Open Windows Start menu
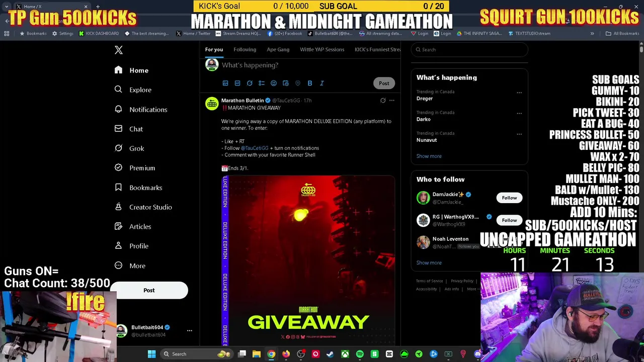Viewport: 644px width, 362px height. (x=151, y=354)
